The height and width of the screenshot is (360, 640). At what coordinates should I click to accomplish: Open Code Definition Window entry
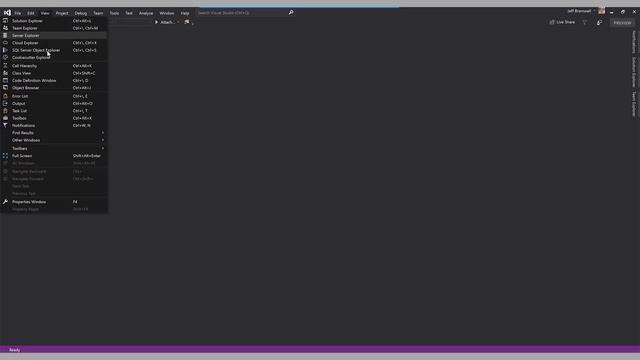click(54, 80)
